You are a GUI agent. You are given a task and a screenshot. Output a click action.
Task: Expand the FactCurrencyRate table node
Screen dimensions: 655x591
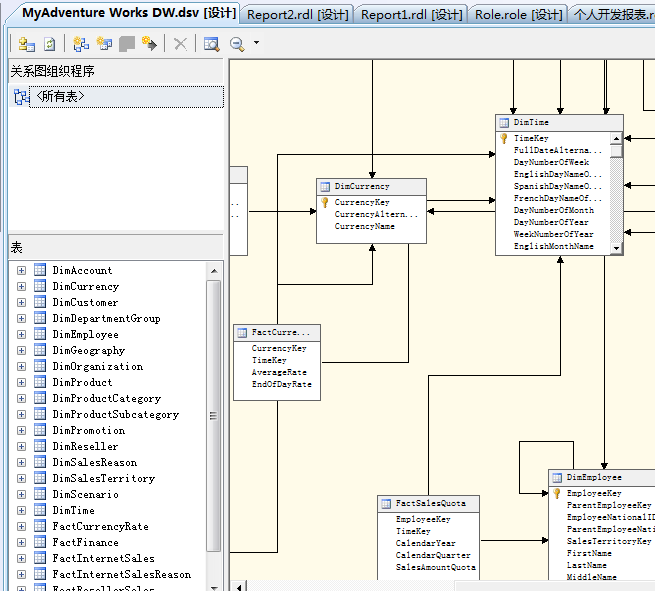click(21, 526)
